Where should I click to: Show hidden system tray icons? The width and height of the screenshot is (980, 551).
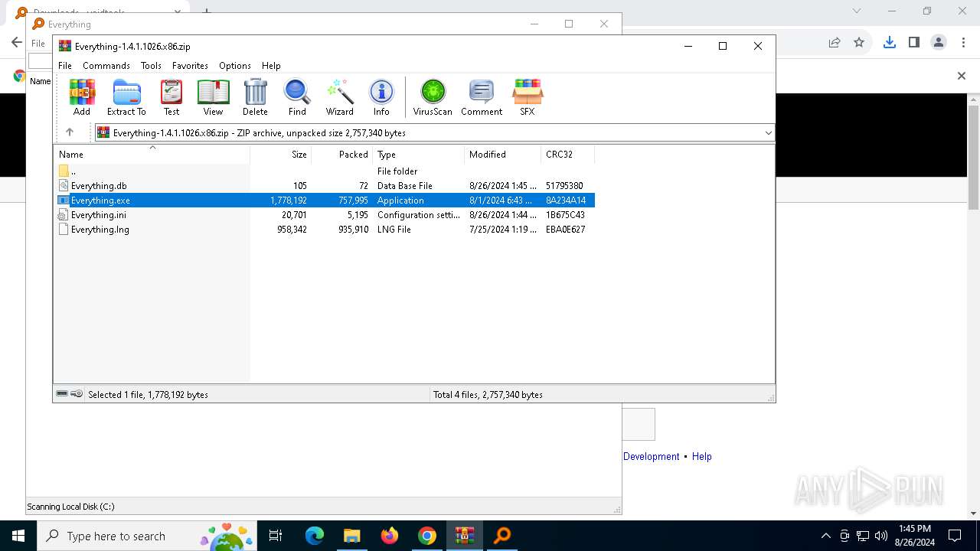[825, 536]
